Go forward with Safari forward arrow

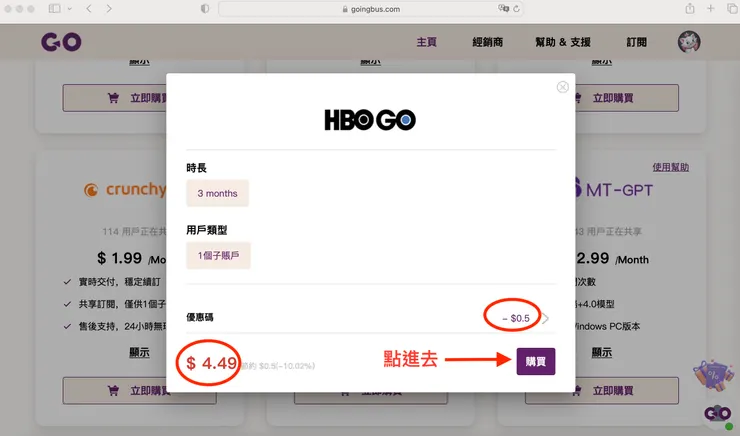pyautogui.click(x=109, y=8)
